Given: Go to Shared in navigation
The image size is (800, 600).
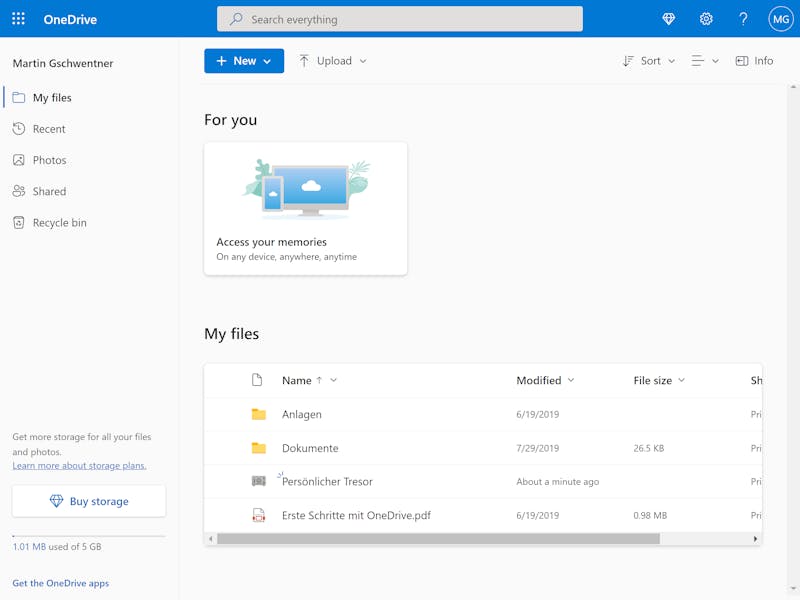Looking at the screenshot, I should point(49,191).
